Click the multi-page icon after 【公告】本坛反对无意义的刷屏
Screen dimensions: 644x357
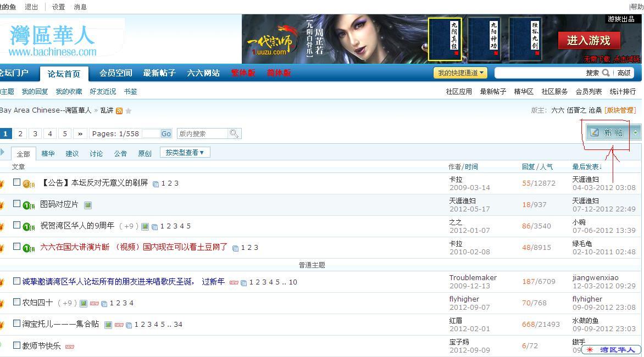point(156,184)
